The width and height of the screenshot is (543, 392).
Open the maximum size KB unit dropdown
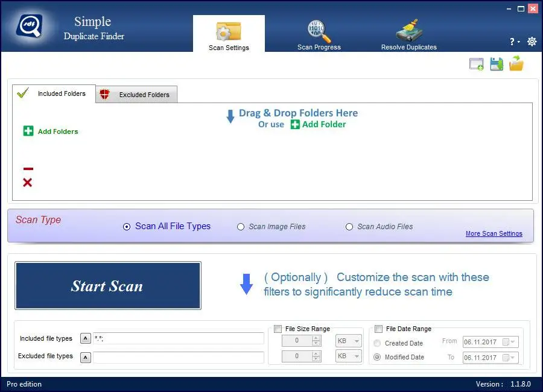(348, 356)
